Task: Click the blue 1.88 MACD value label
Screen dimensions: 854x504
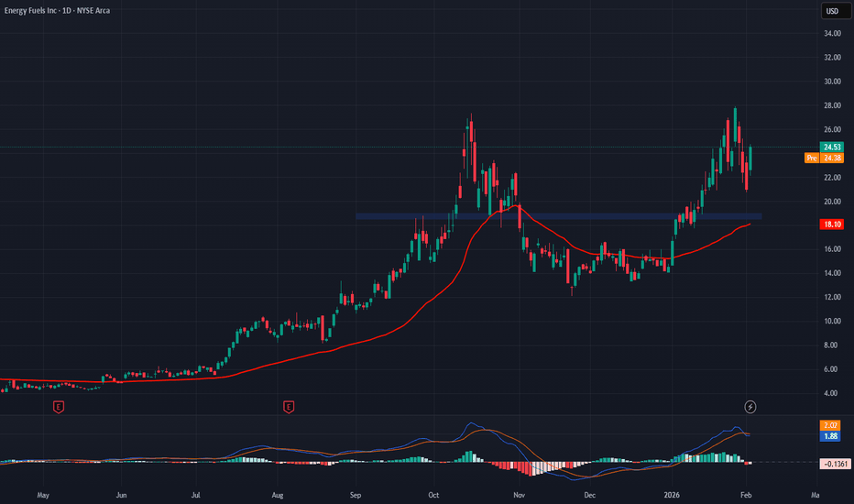Action: point(830,436)
